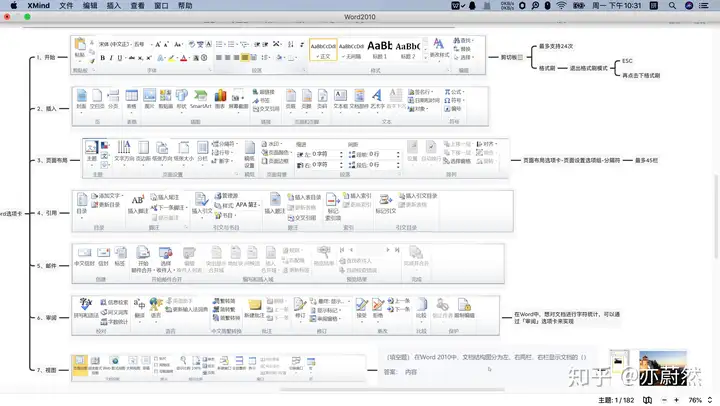Open the 水印 watermark dropdown

coord(272,144)
